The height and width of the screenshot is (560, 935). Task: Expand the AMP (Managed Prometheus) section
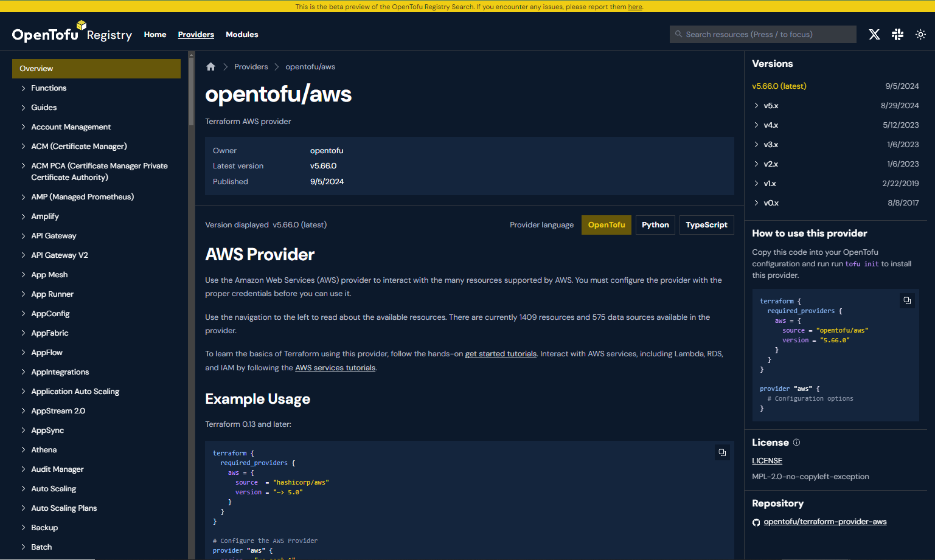82,197
